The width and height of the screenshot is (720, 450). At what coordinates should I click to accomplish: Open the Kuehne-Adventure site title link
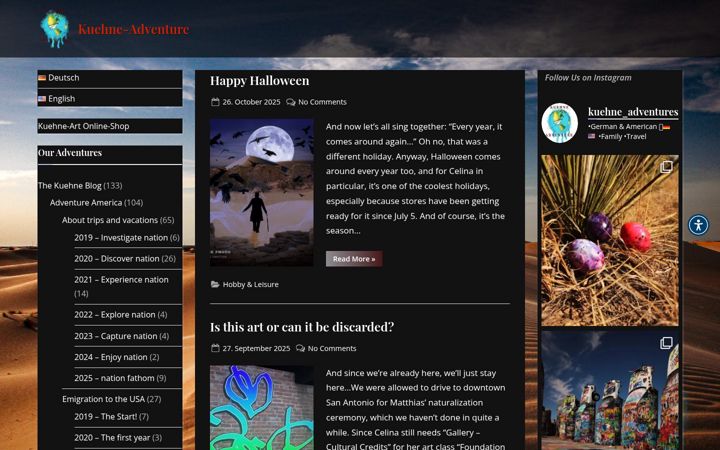pos(133,29)
